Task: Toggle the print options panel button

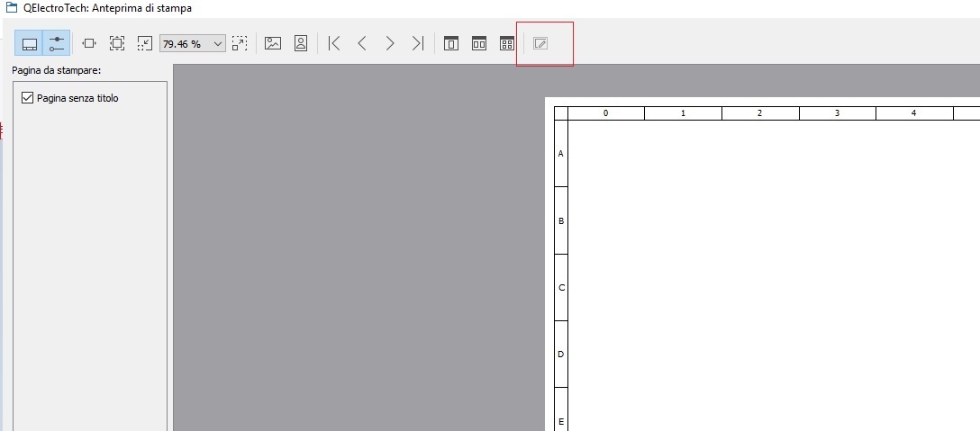Action: tap(56, 43)
